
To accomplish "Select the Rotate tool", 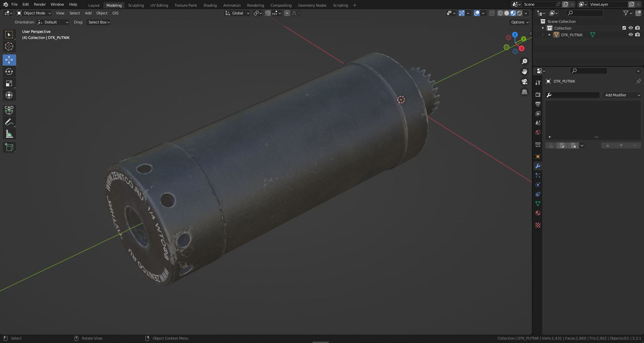I will [x=9, y=71].
